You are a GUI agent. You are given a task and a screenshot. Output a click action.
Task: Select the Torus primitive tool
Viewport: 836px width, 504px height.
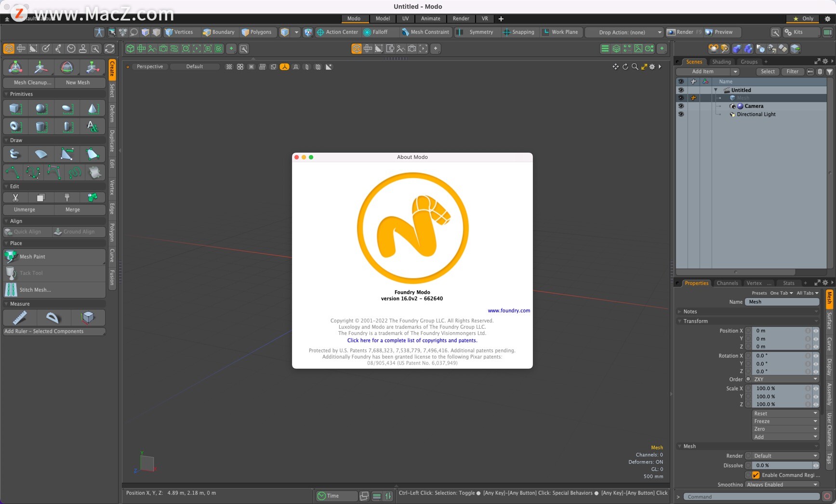click(x=15, y=127)
